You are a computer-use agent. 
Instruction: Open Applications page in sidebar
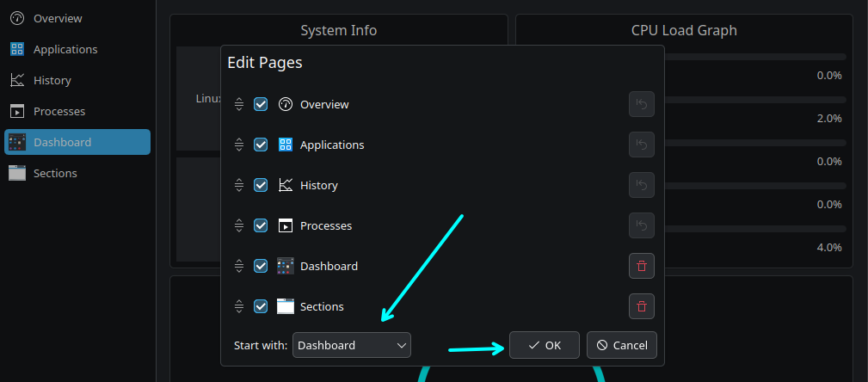(77, 49)
